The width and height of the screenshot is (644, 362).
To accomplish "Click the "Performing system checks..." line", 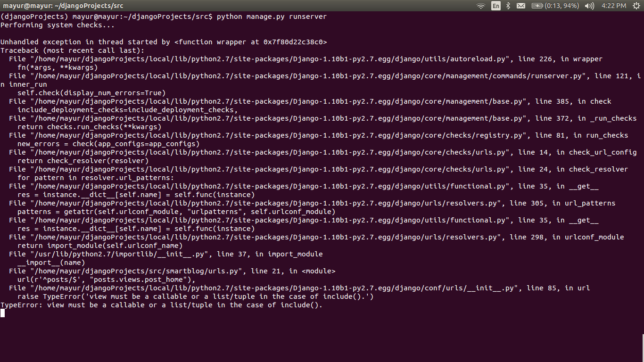I will (x=58, y=25).
